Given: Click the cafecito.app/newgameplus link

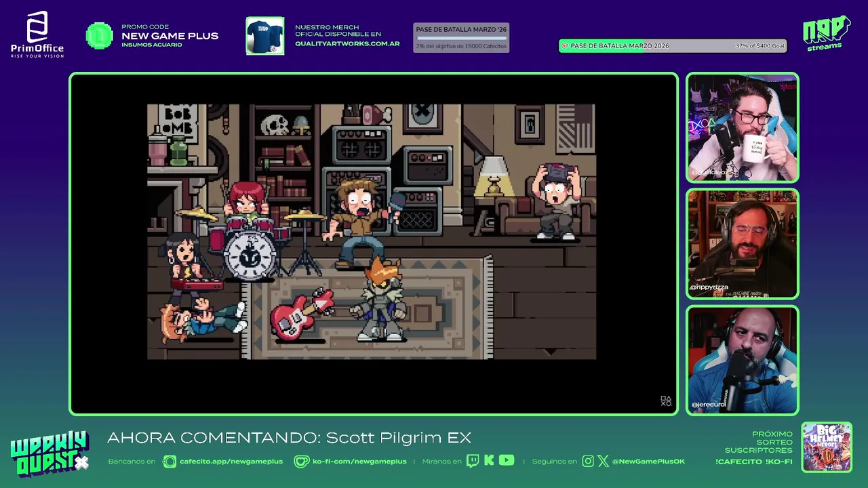Looking at the screenshot, I should 231,462.
